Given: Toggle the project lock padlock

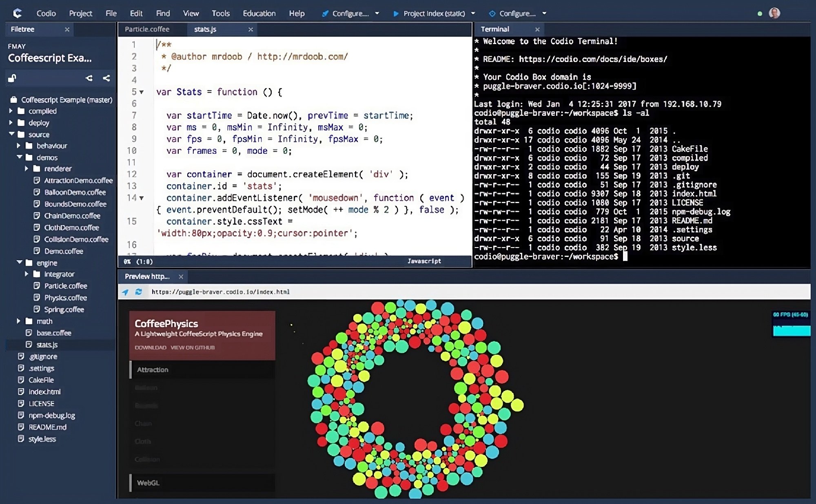Looking at the screenshot, I should [12, 78].
